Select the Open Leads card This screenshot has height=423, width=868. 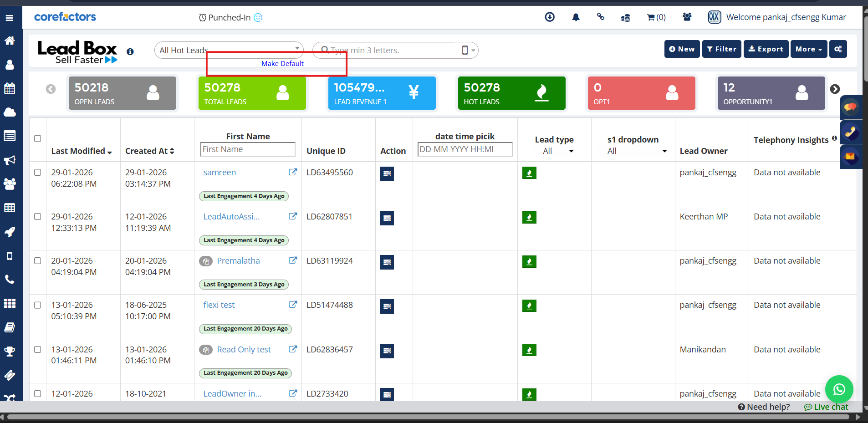[x=123, y=93]
